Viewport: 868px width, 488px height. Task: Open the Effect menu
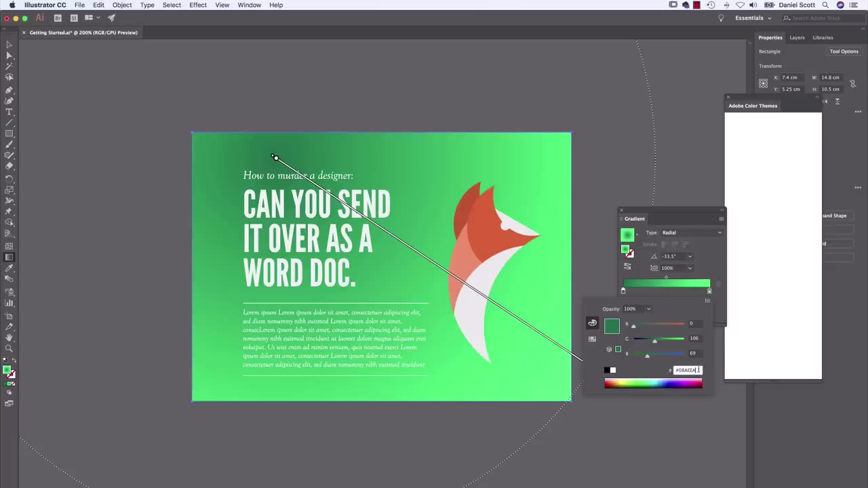[x=198, y=5]
